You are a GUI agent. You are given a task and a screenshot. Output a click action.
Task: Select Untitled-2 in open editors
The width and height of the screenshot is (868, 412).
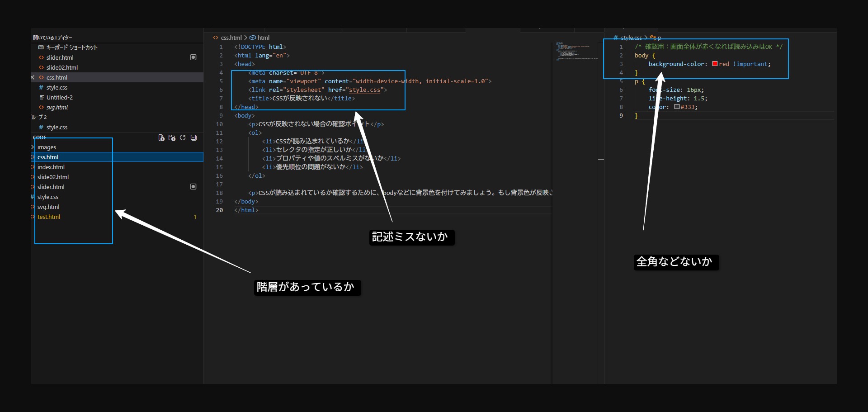pos(59,98)
